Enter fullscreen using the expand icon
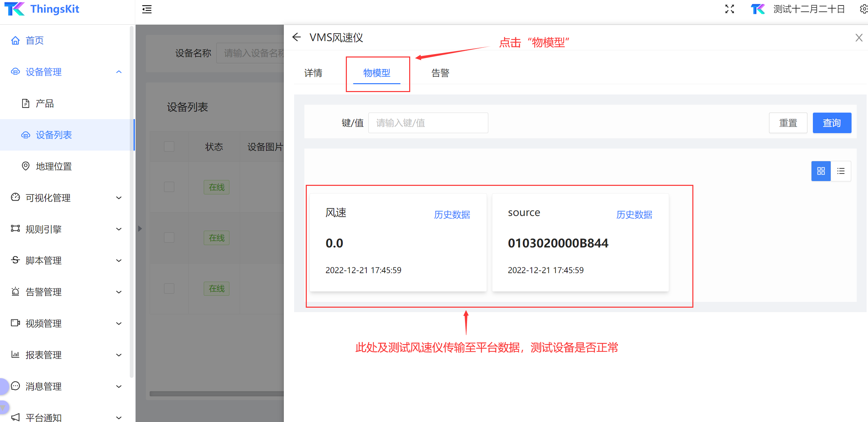The height and width of the screenshot is (422, 868). [730, 9]
